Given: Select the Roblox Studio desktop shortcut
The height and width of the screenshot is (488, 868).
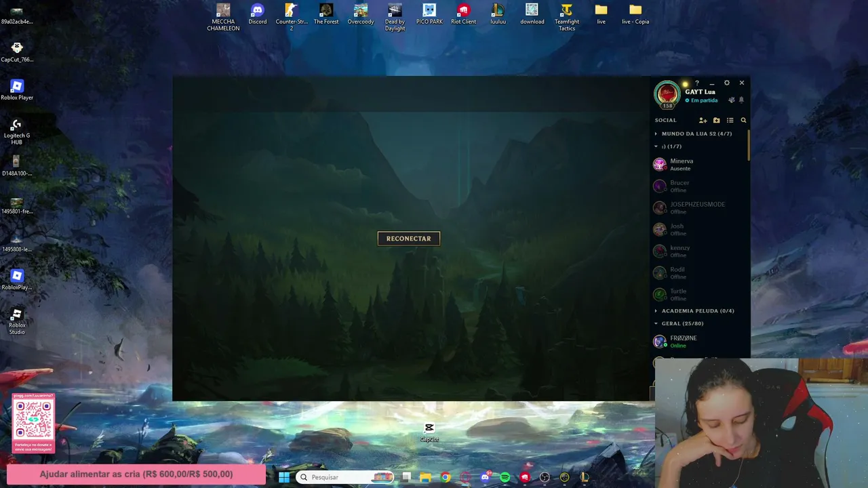Looking at the screenshot, I should coord(17,321).
